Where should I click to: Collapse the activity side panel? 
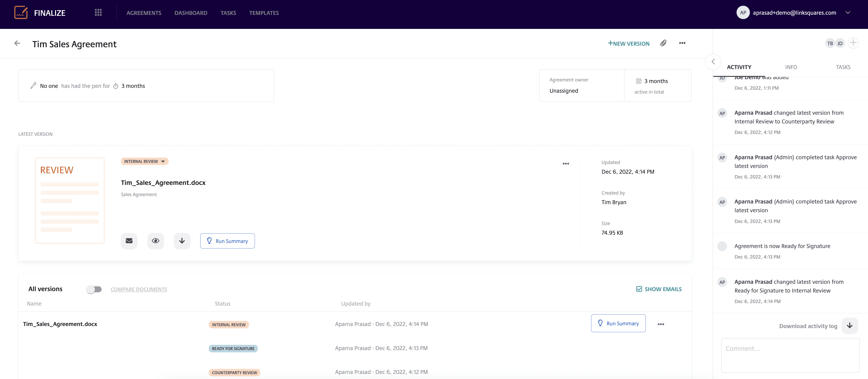click(713, 62)
